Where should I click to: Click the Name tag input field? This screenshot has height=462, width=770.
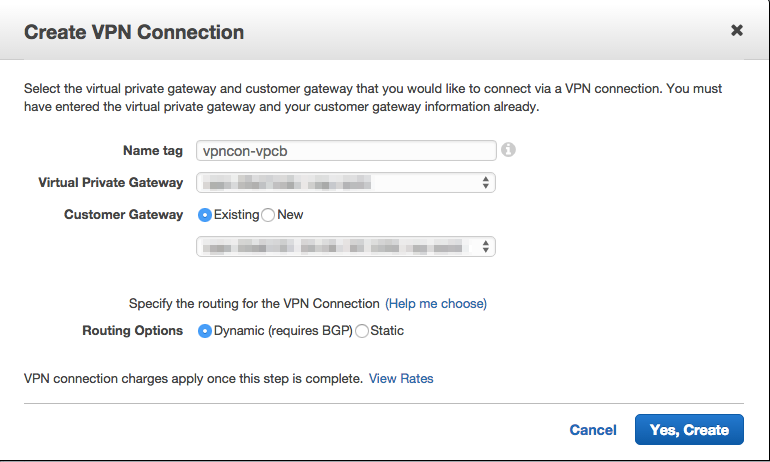[x=346, y=151]
